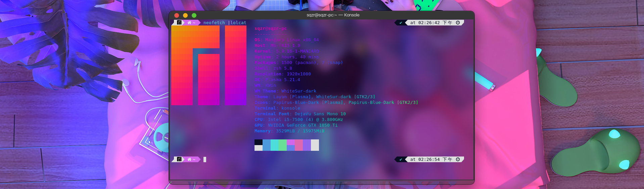Click the white swatch beneath the black one
Image resolution: width=644 pixels, height=189 pixels.
pos(259,148)
